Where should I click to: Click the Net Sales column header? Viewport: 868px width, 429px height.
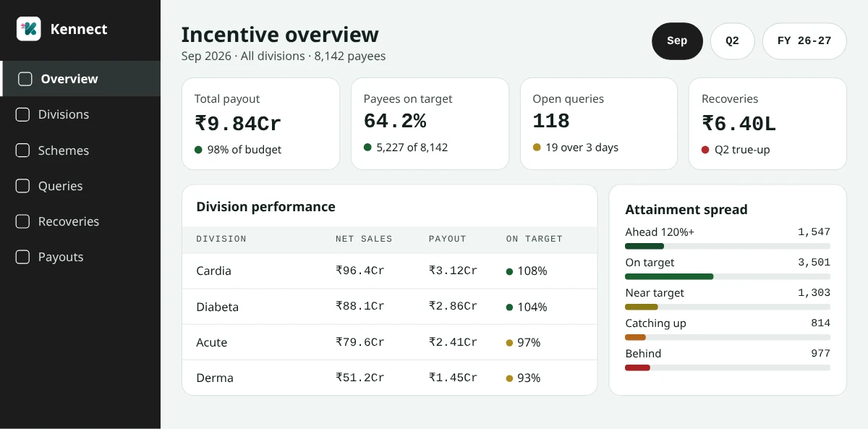click(x=364, y=239)
